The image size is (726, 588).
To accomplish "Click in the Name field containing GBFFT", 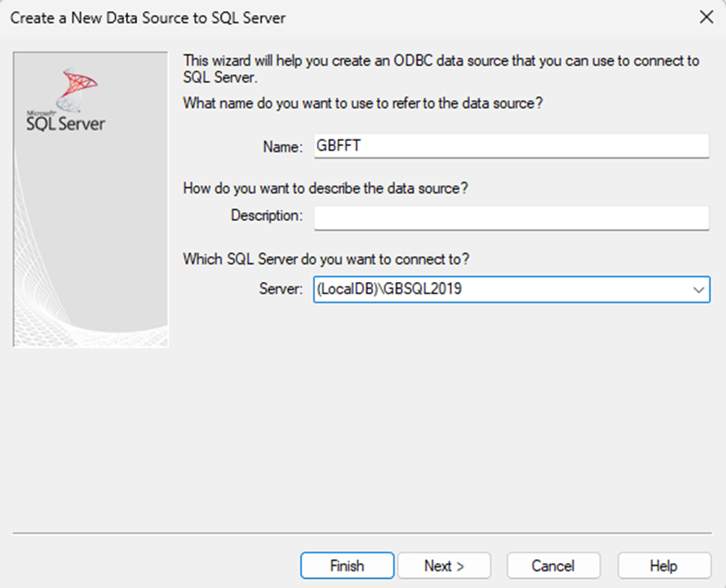I will [x=510, y=146].
